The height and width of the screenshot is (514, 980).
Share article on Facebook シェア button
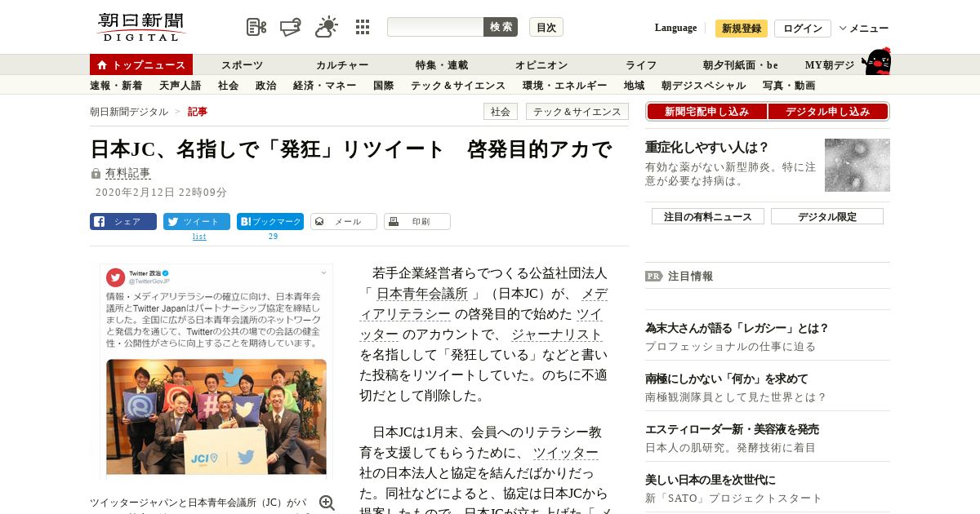[x=123, y=221]
